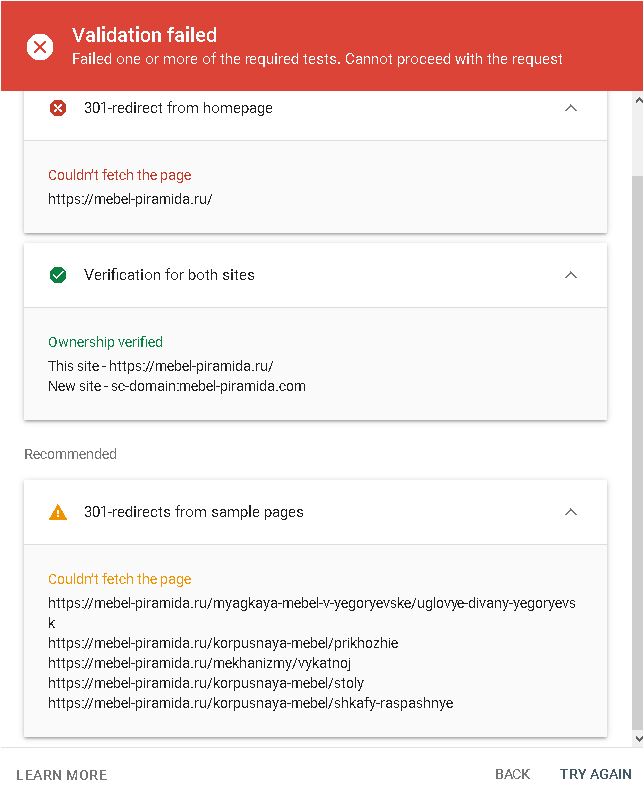644x799 pixels.
Task: Click the scrollbar down arrow
Action: 637,739
